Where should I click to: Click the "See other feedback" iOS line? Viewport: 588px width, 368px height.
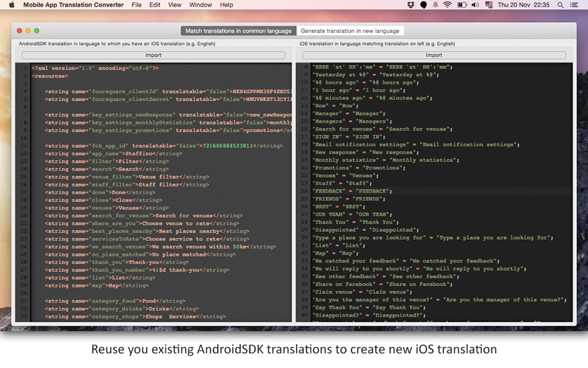tap(386, 276)
